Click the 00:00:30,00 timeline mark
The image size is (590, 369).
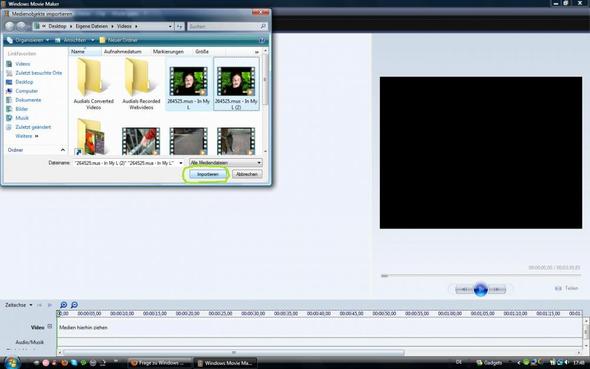tap(253, 313)
